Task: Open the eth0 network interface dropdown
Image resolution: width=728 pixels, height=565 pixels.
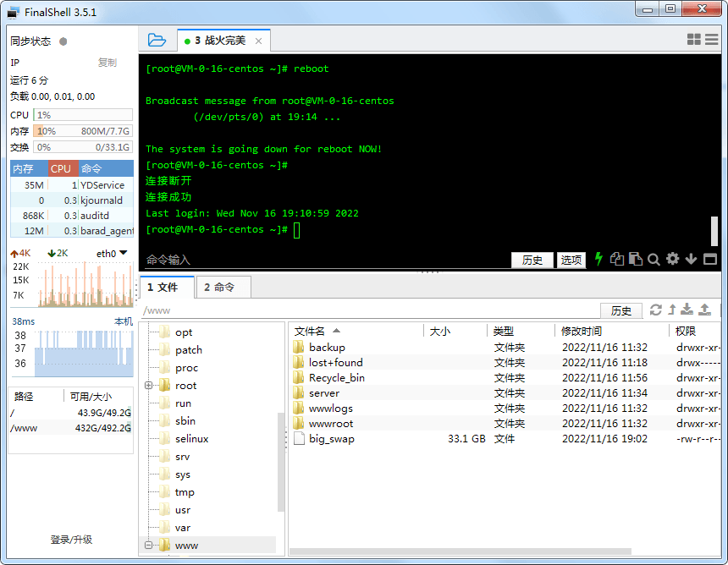Action: pos(112,253)
